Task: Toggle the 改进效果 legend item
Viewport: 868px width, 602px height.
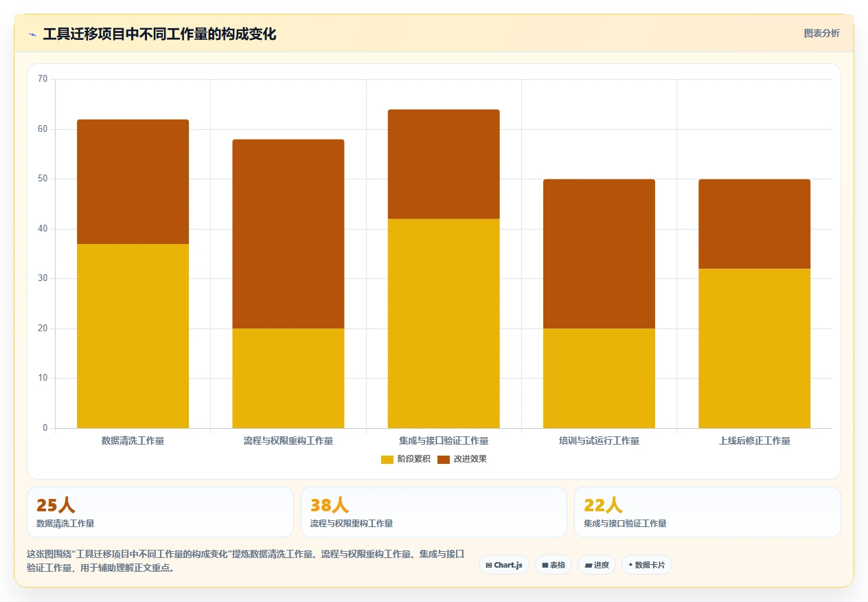Action: pyautogui.click(x=462, y=459)
